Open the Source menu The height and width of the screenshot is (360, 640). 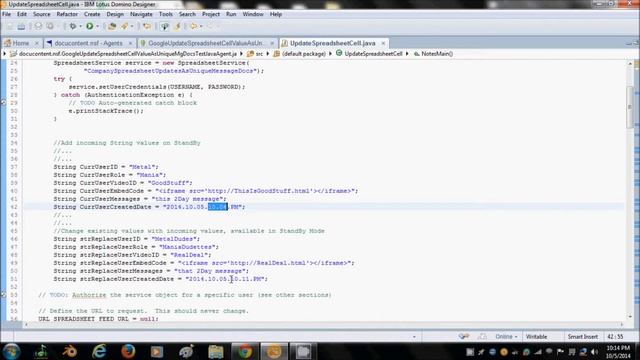coord(42,14)
